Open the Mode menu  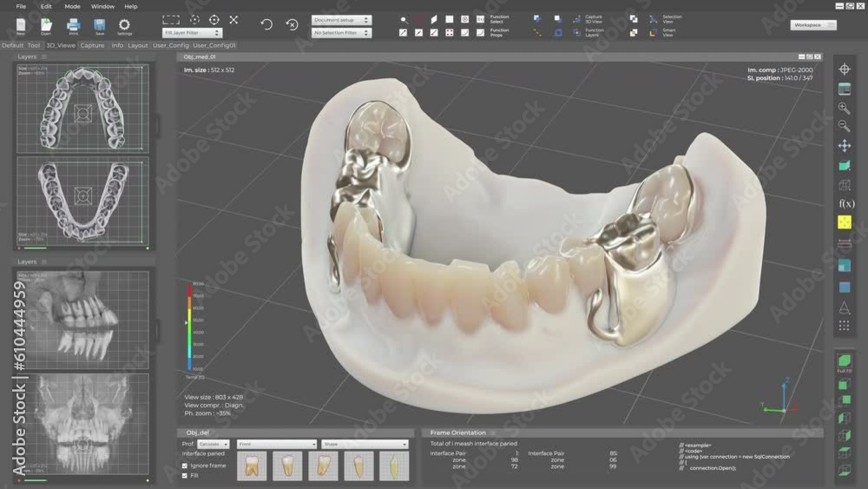pos(72,6)
